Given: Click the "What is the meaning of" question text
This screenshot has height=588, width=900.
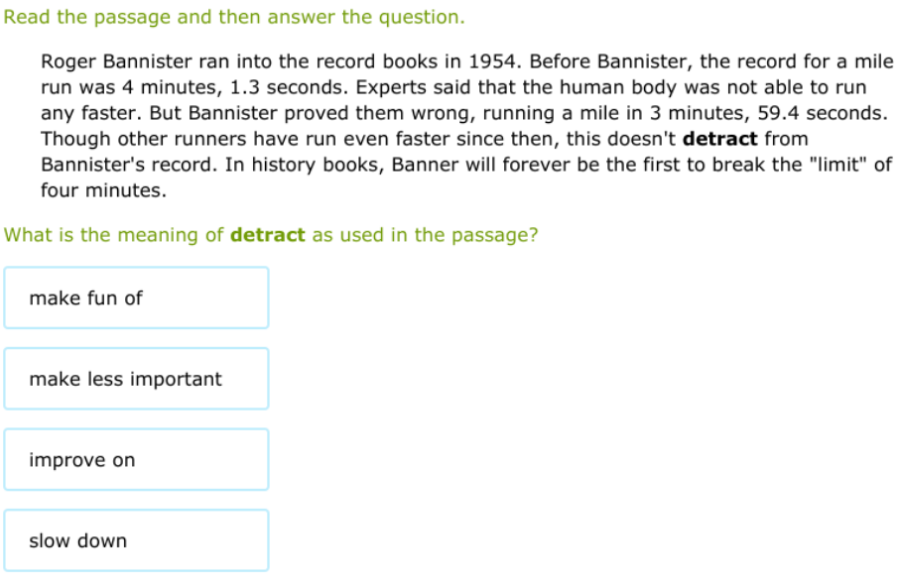Looking at the screenshot, I should coord(114,235).
